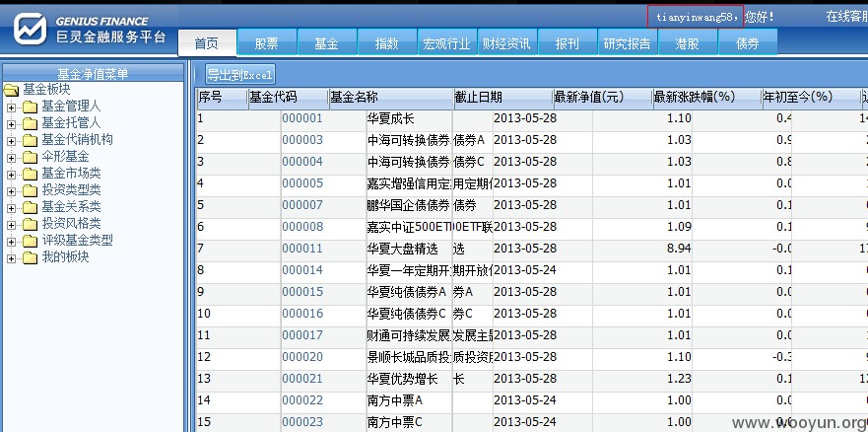The width and height of the screenshot is (868, 432).
Task: Click the 1.23 net value cell
Action: [x=642, y=380]
